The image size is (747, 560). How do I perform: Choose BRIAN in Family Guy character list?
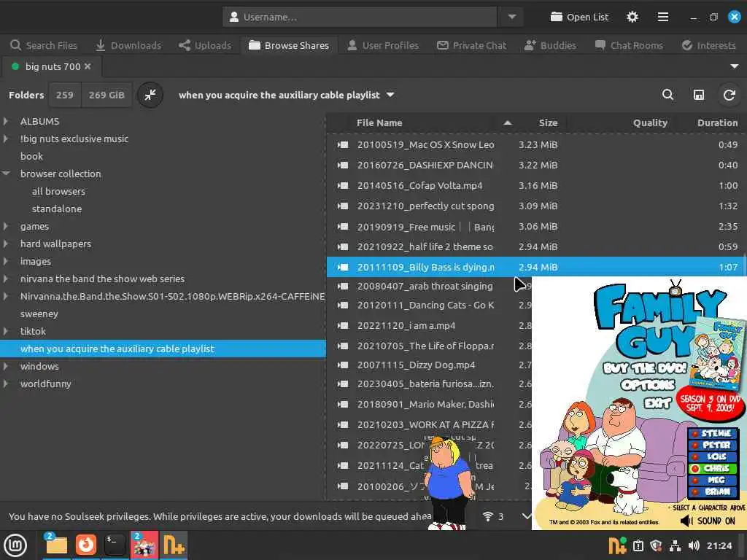[712, 491]
